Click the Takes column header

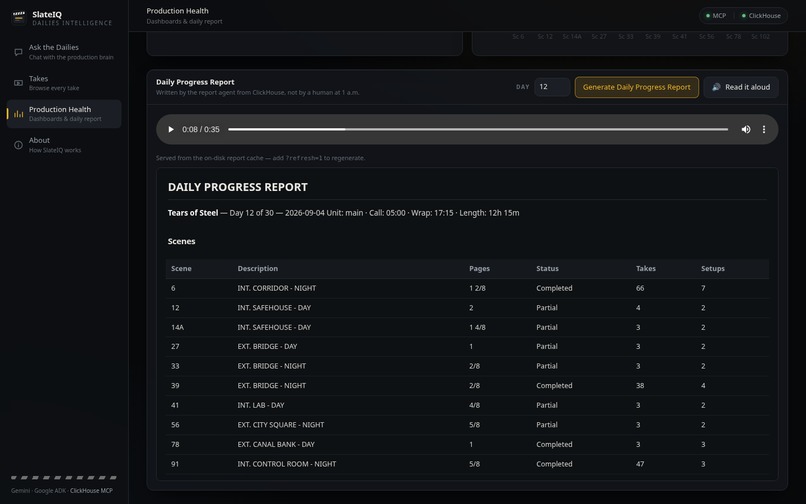[646, 268]
